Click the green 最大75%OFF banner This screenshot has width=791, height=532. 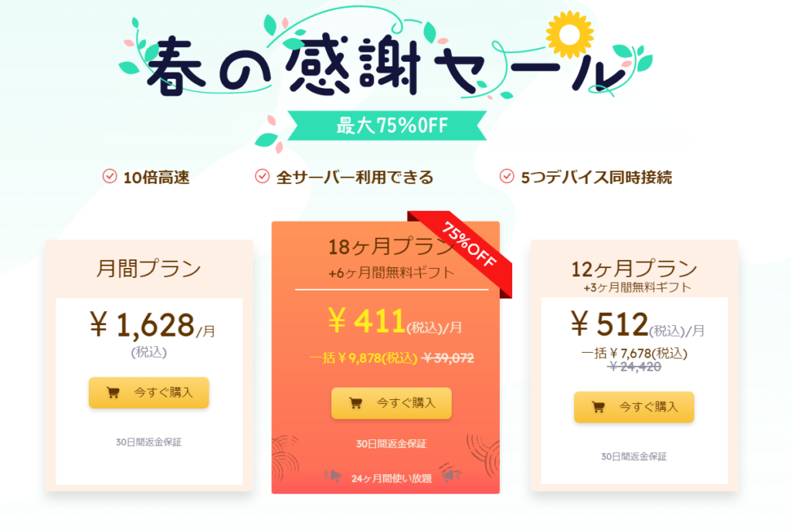click(385, 126)
